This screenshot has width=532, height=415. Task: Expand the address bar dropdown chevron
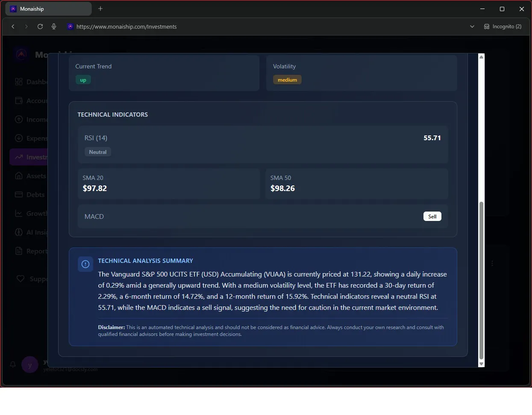[472, 26]
